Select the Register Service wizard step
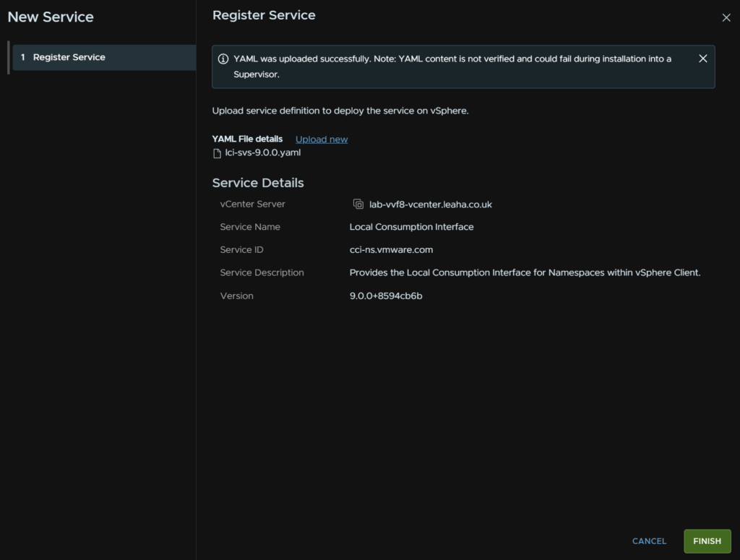Image resolution: width=740 pixels, height=560 pixels. (104, 58)
